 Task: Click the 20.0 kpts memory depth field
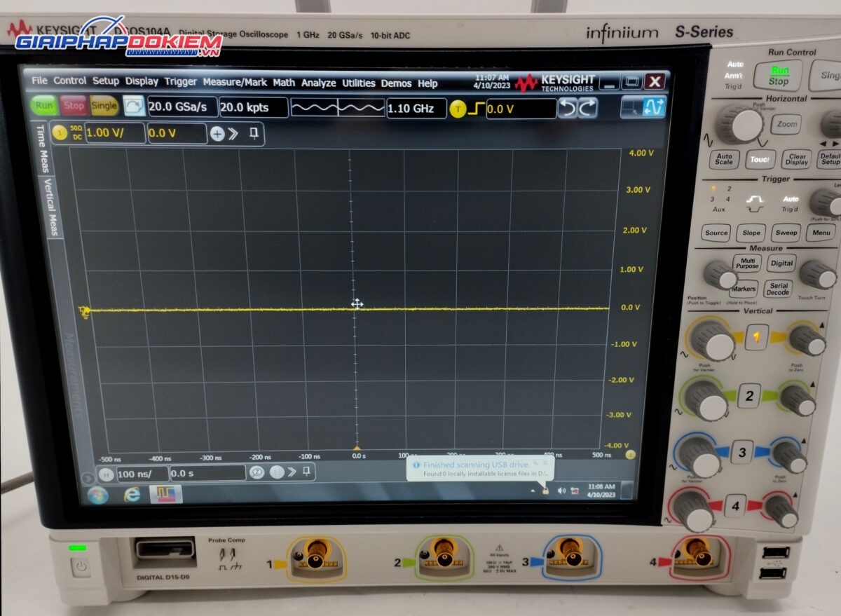[253, 108]
